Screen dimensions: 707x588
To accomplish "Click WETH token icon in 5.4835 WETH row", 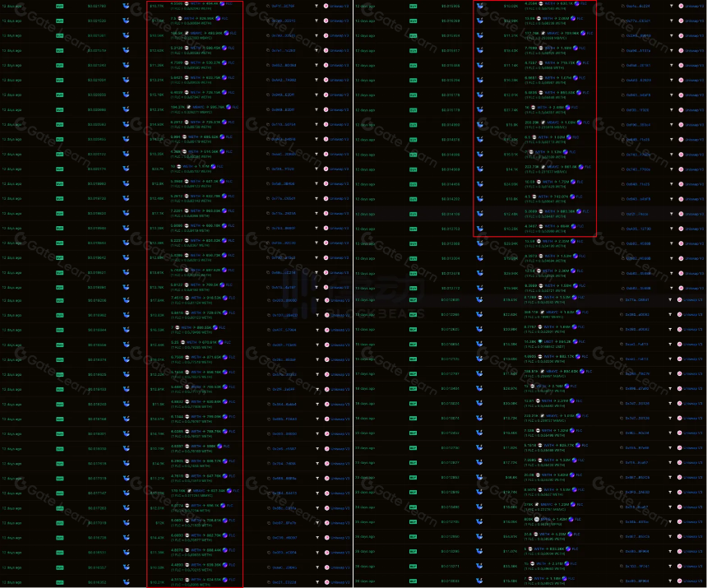I will click(x=541, y=92).
